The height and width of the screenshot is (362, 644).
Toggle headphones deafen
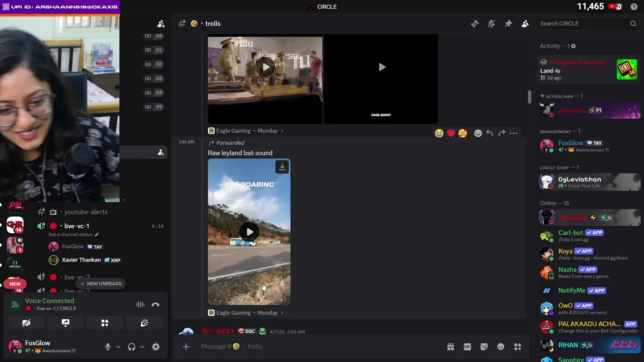coord(131,347)
